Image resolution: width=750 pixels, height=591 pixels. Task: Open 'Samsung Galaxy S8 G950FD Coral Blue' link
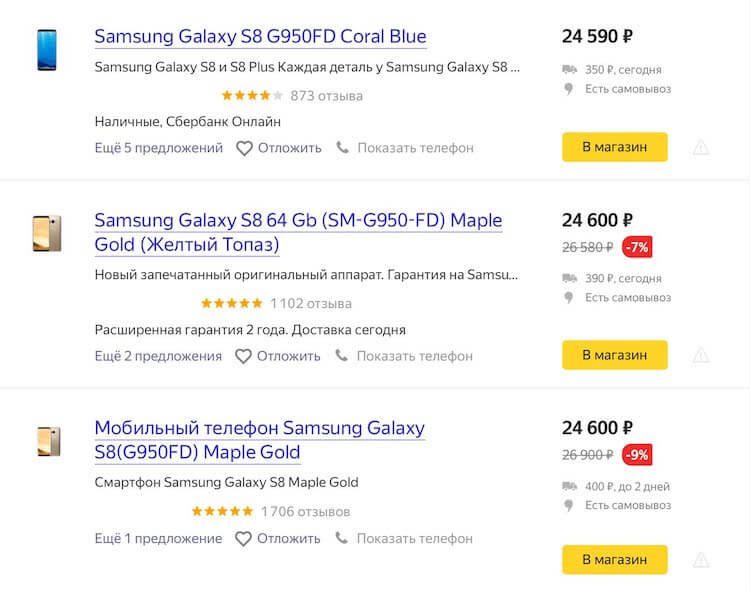[260, 37]
